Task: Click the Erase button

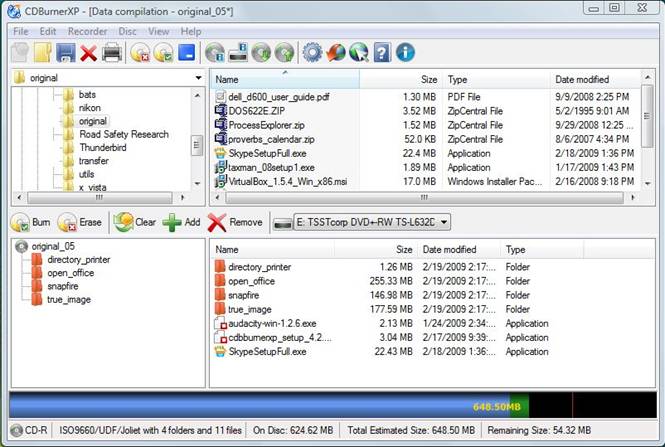Action: point(80,222)
